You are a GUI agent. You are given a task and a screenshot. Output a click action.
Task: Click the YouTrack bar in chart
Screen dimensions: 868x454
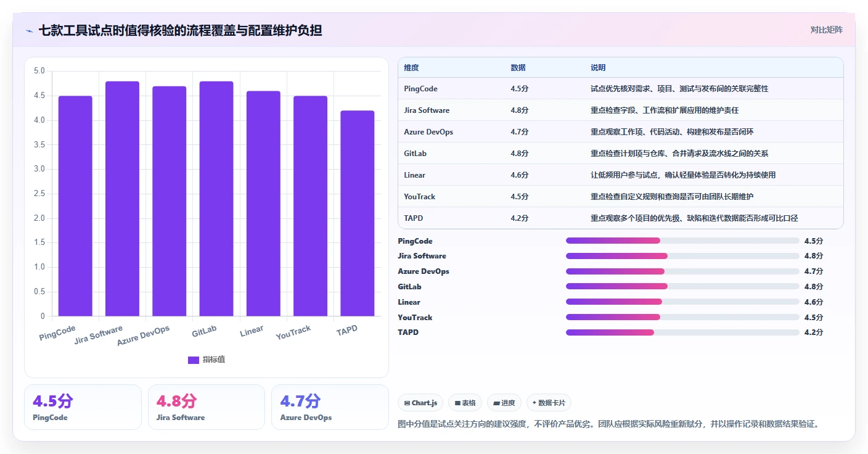click(310, 206)
